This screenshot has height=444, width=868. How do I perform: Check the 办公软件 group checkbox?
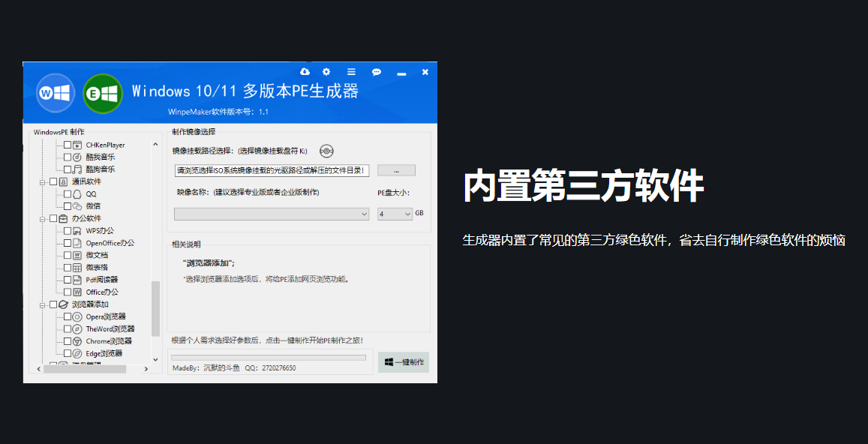pyautogui.click(x=53, y=218)
